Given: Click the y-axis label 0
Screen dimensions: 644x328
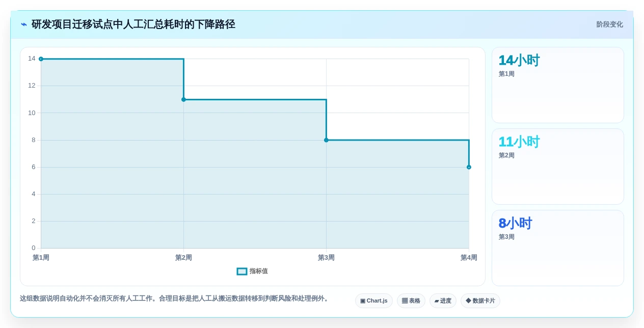Looking at the screenshot, I should [x=34, y=248].
